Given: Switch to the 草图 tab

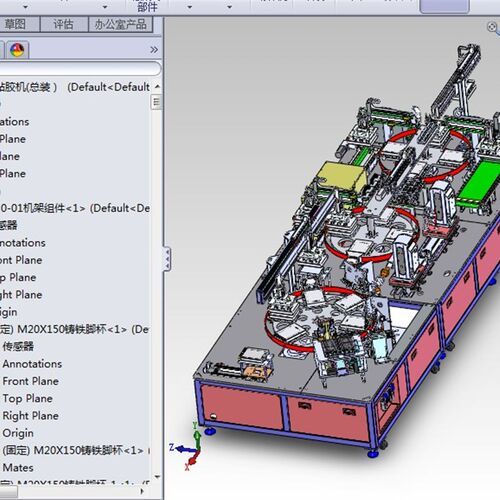Looking at the screenshot, I should click(16, 24).
